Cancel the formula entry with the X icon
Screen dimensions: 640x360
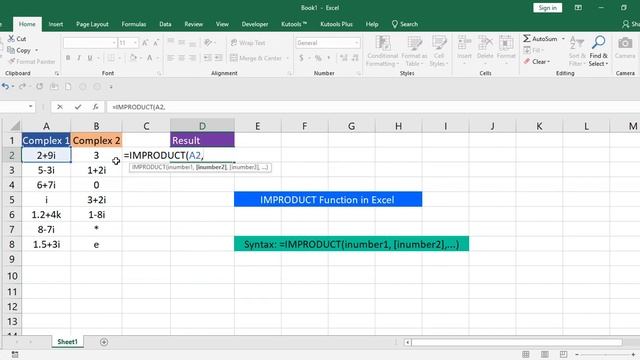pos(60,107)
